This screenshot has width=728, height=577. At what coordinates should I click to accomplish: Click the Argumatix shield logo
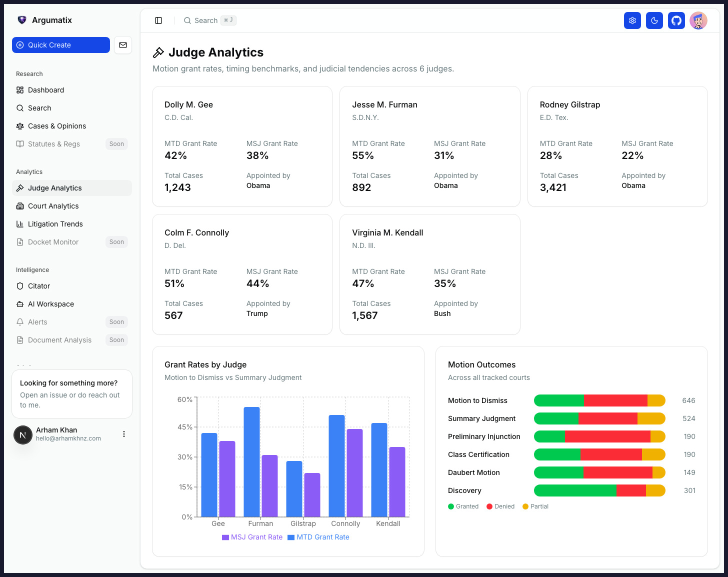(21, 20)
